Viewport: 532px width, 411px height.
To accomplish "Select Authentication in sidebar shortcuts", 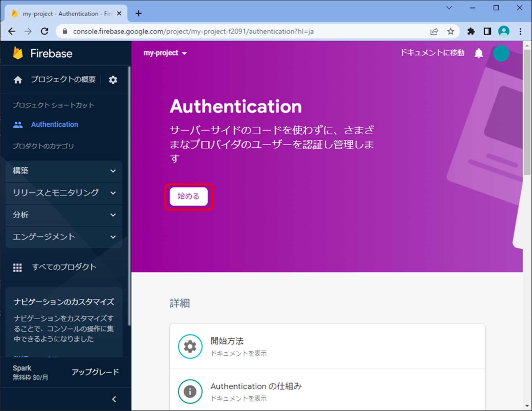I will click(x=54, y=124).
